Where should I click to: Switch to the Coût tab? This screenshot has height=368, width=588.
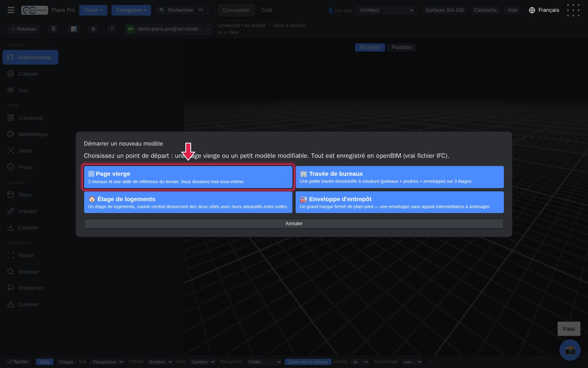[267, 10]
